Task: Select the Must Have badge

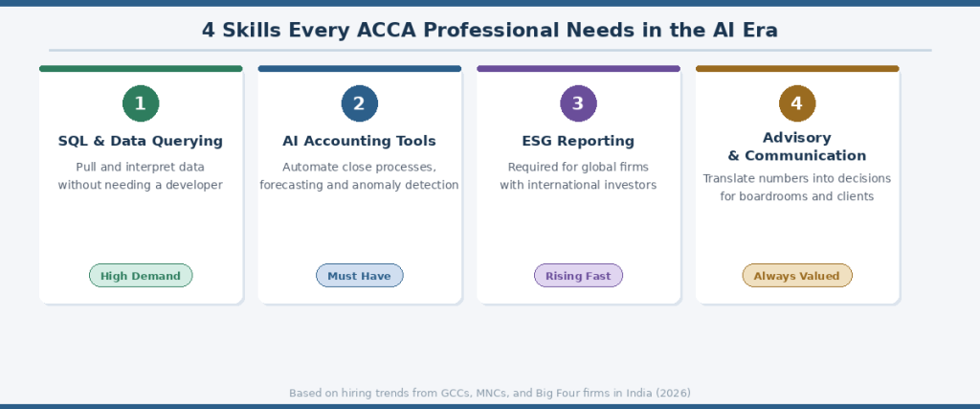Action: point(360,276)
